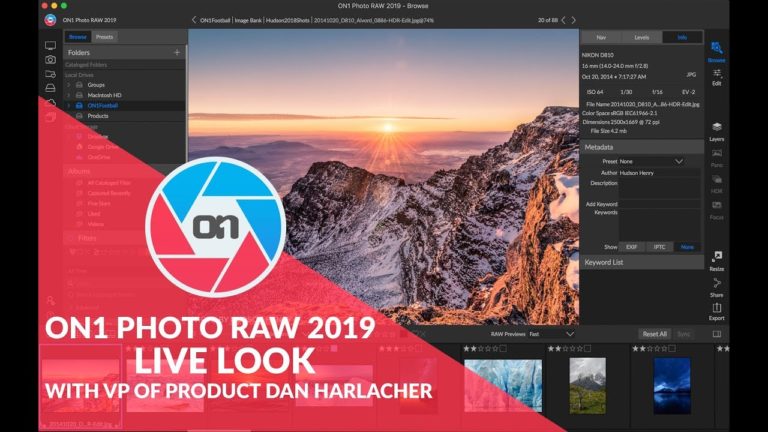768x432 pixels.
Task: Go to next photo arrow near 20 of 88
Action: pos(574,20)
